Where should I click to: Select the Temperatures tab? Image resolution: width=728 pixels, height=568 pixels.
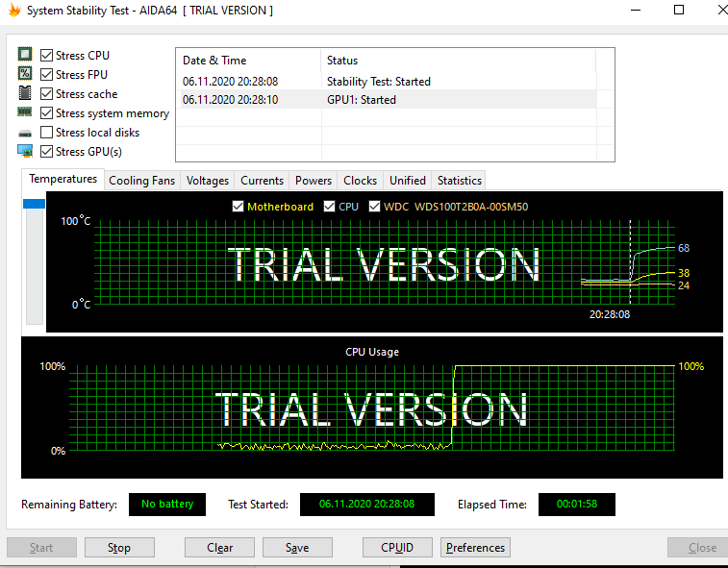pos(63,179)
